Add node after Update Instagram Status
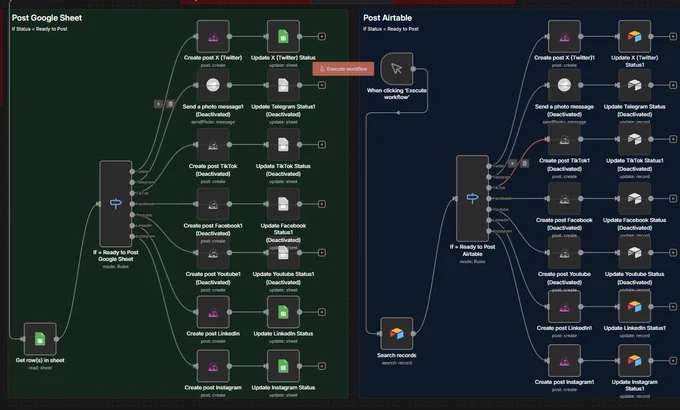The width and height of the screenshot is (680, 410). pyautogui.click(x=322, y=366)
